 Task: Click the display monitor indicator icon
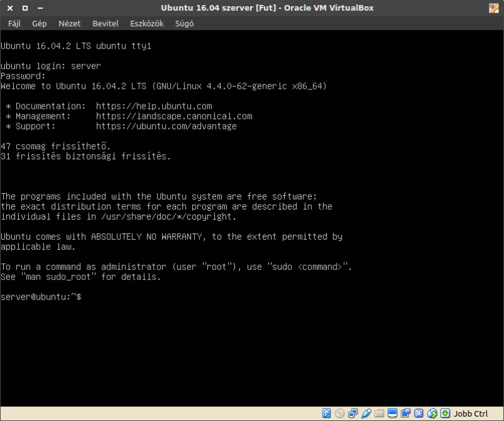tap(392, 413)
